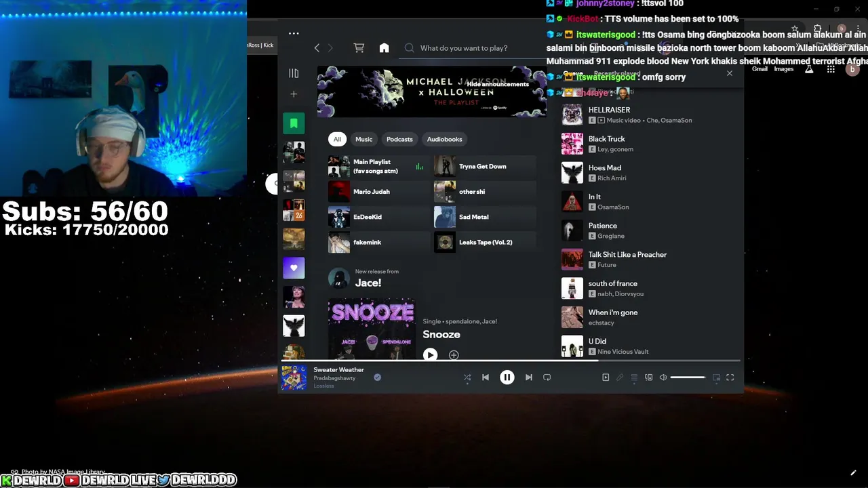The height and width of the screenshot is (488, 868).
Task: Open the purple Liked Songs heart tile
Action: click(x=294, y=268)
